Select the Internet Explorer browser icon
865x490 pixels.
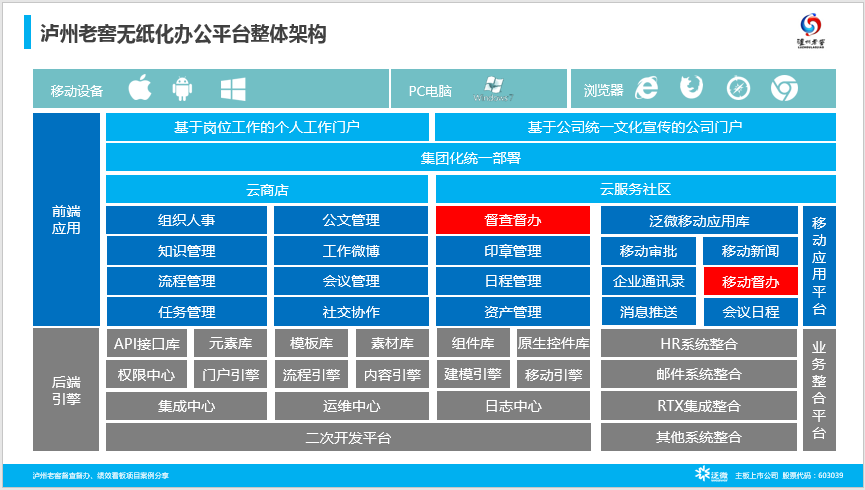[647, 89]
